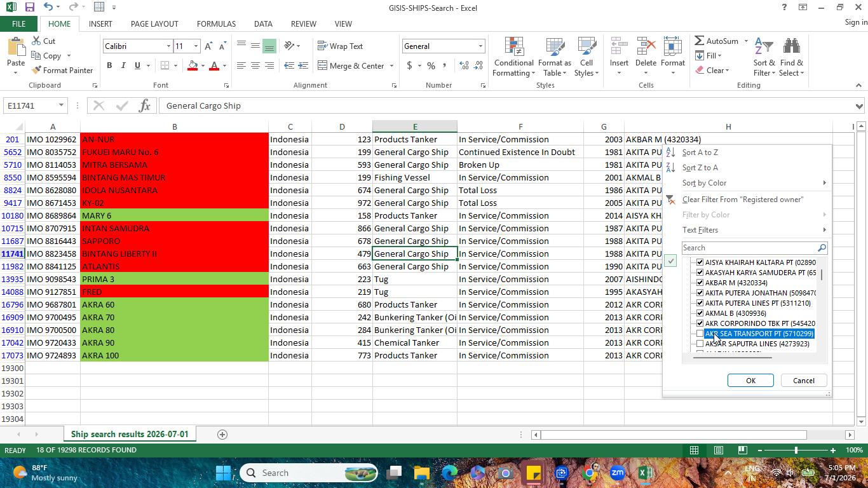Shrink the font size with decrease icon

pos(222,46)
